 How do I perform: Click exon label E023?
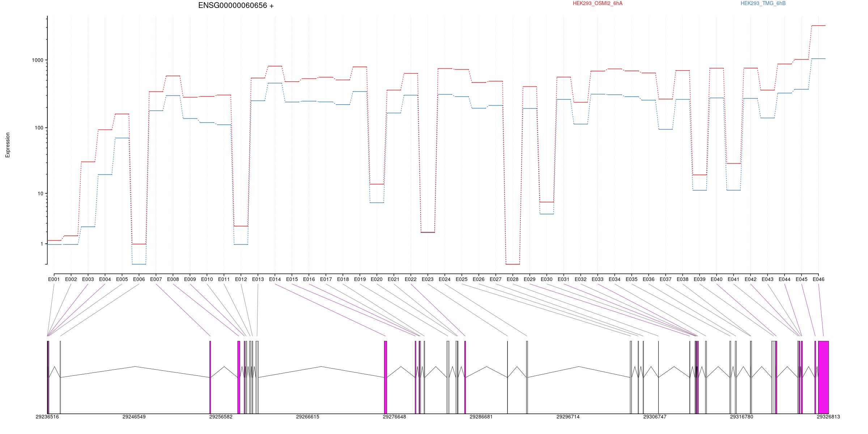tap(427, 279)
